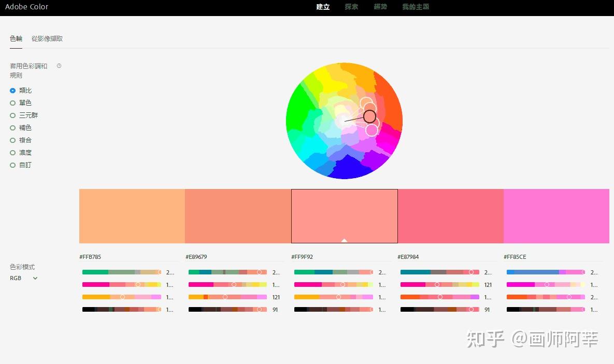Select the 自訂 harmony rule
Screen dimensions: 614x364
point(21,165)
